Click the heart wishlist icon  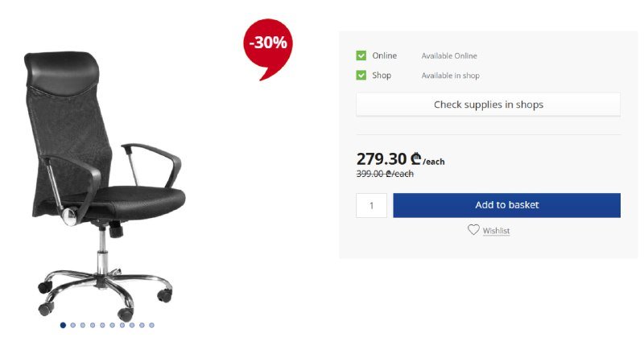(x=473, y=230)
